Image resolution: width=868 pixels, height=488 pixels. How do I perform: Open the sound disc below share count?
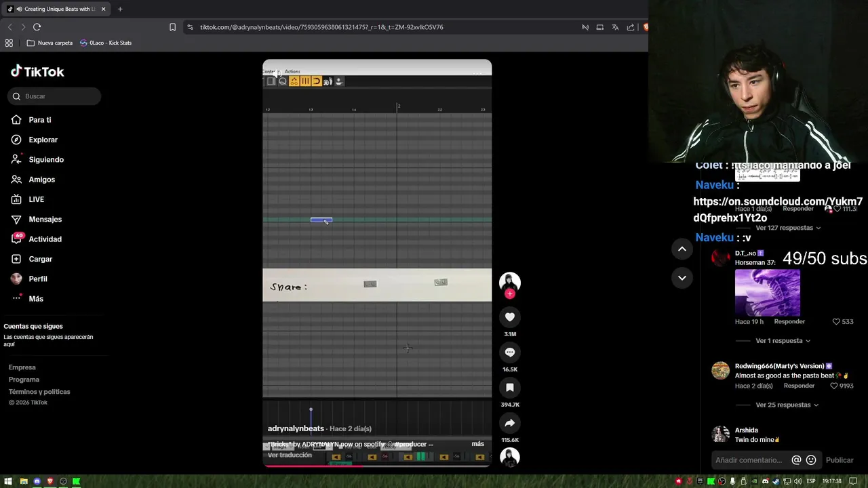click(x=510, y=457)
